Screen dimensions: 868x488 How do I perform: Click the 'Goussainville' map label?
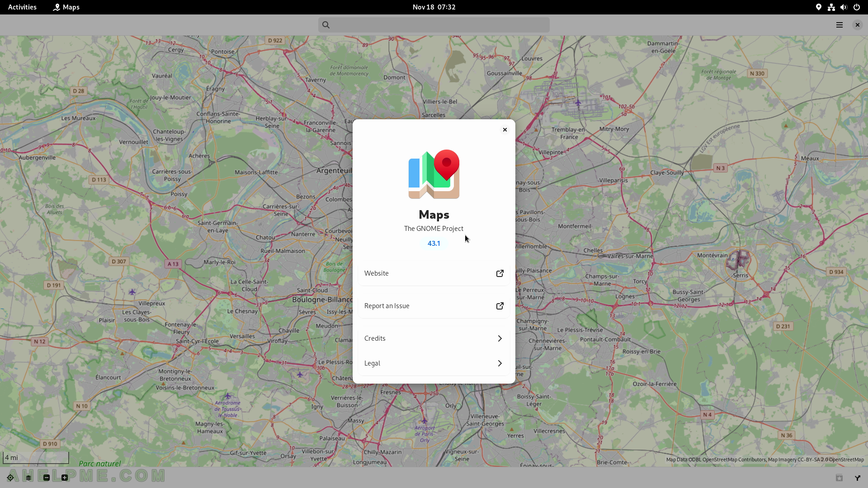point(505,73)
